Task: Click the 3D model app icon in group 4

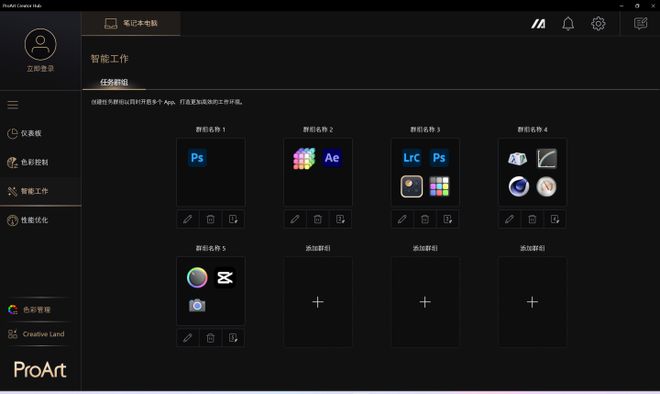Action: (517, 159)
